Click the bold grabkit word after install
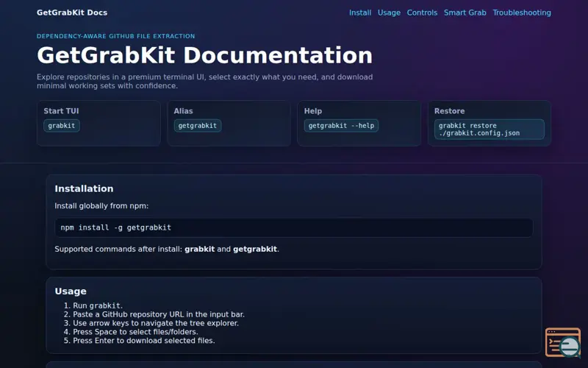This screenshot has width=588, height=368. point(199,249)
